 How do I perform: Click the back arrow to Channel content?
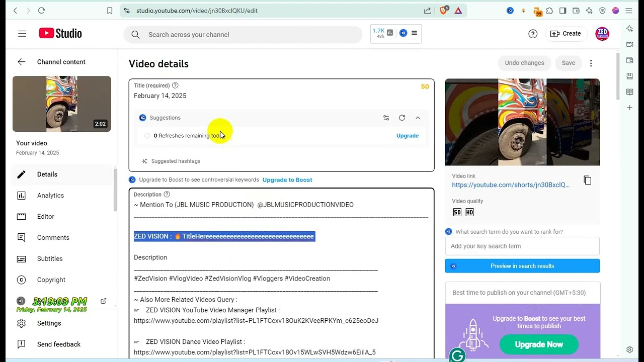(21, 62)
